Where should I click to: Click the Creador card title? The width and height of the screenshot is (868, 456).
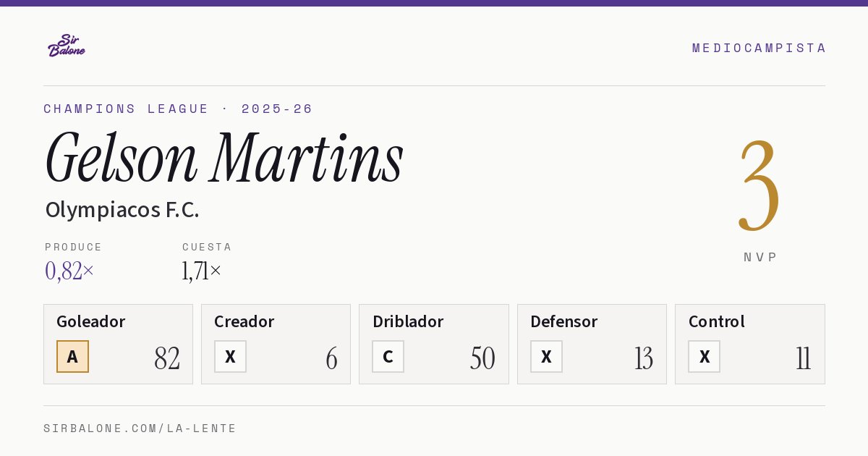pos(244,321)
